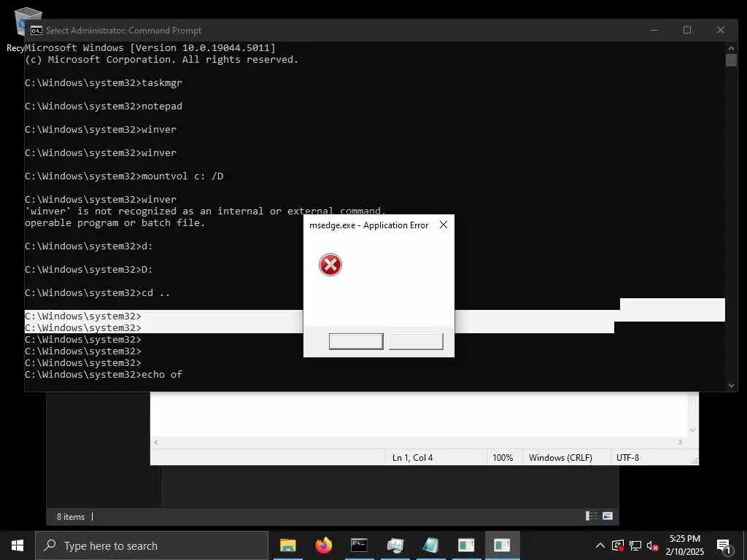Open the highlighted active taskbar app icon
The image size is (747, 560).
[502, 545]
